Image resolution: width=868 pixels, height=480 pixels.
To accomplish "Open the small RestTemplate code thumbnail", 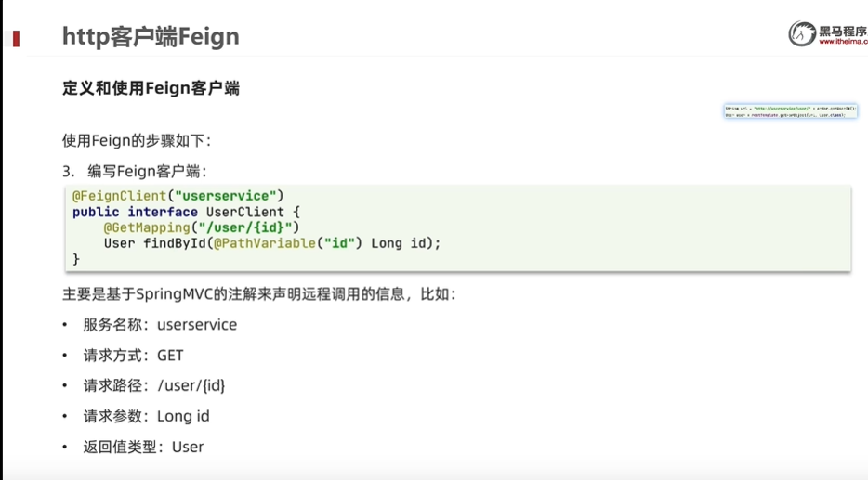I will click(791, 111).
